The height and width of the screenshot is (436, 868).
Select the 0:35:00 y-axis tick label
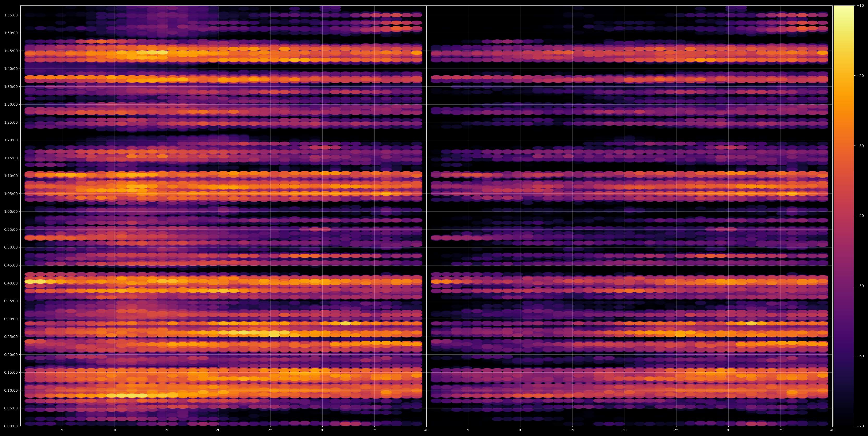pos(11,301)
